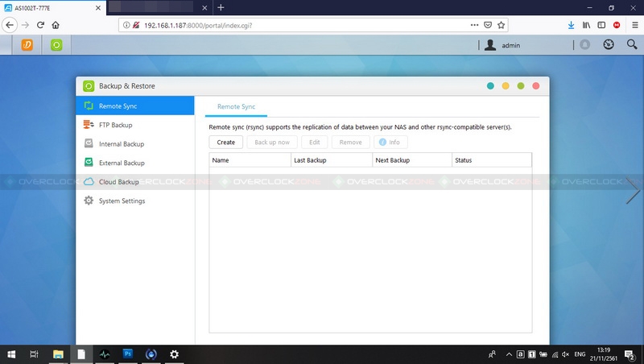Select Remote Sync in the sidebar
This screenshot has width=644, height=364.
pos(135,105)
